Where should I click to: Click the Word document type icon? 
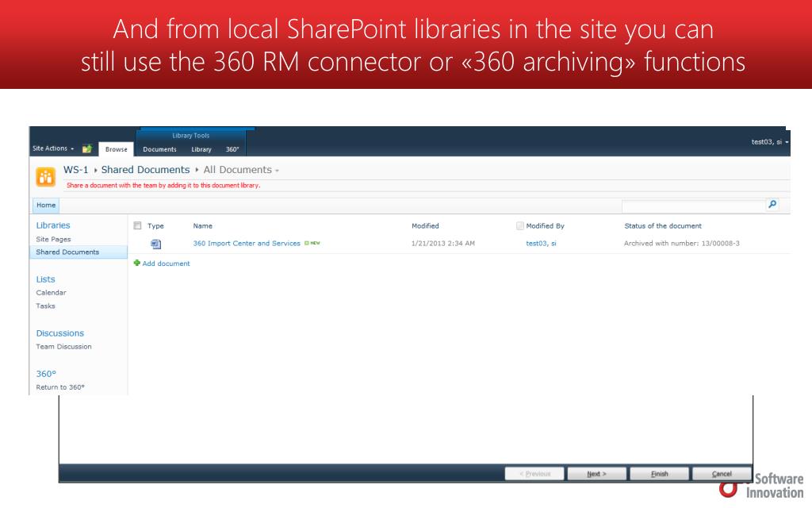tap(156, 244)
